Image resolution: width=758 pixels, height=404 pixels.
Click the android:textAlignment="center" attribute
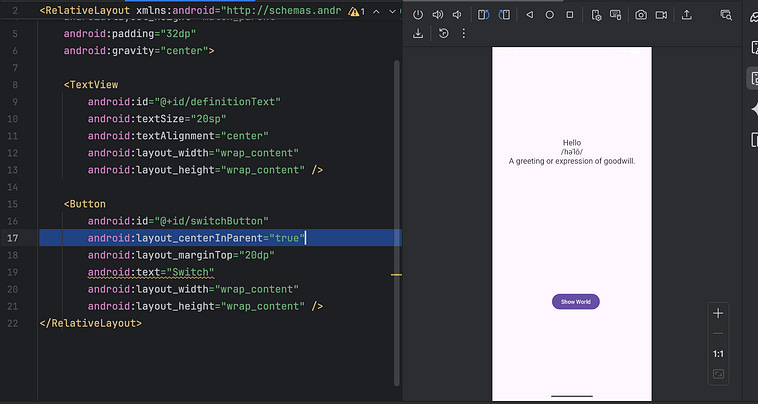pyautogui.click(x=178, y=136)
